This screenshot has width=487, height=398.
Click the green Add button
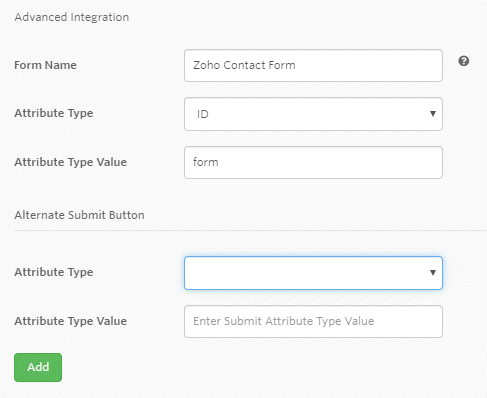(x=38, y=367)
